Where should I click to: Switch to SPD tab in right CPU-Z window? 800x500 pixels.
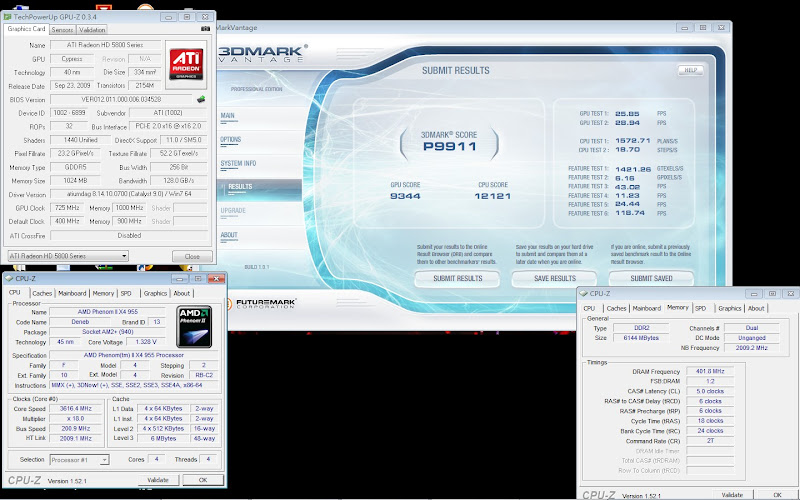click(x=701, y=308)
